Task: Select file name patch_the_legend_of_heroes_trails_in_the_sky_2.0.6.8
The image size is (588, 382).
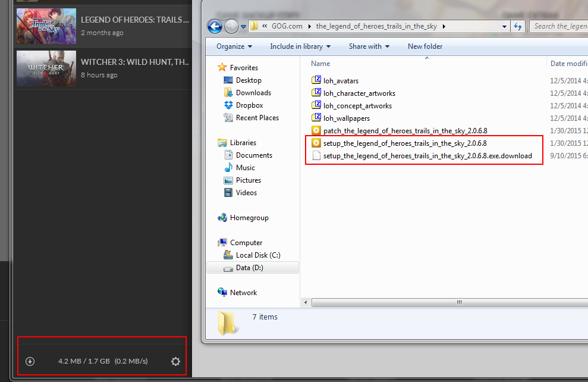Action: pos(405,130)
